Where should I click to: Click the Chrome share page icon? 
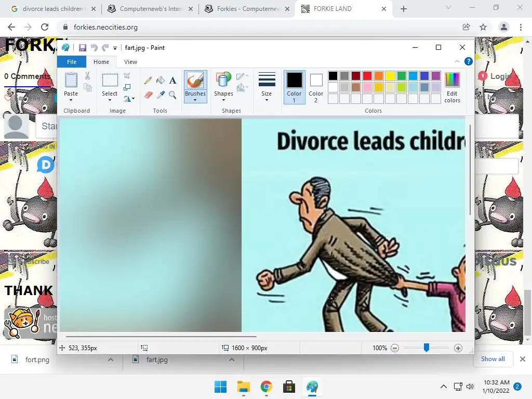466,27
